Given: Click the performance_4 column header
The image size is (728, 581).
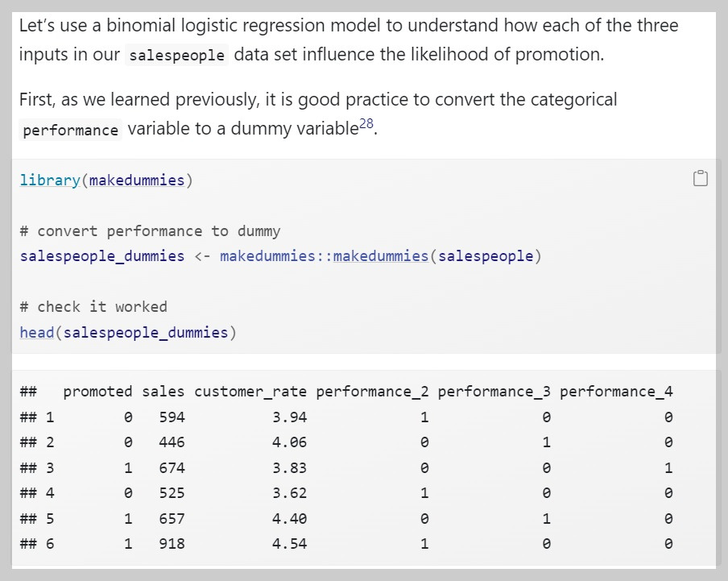Looking at the screenshot, I should pyautogui.click(x=616, y=392).
